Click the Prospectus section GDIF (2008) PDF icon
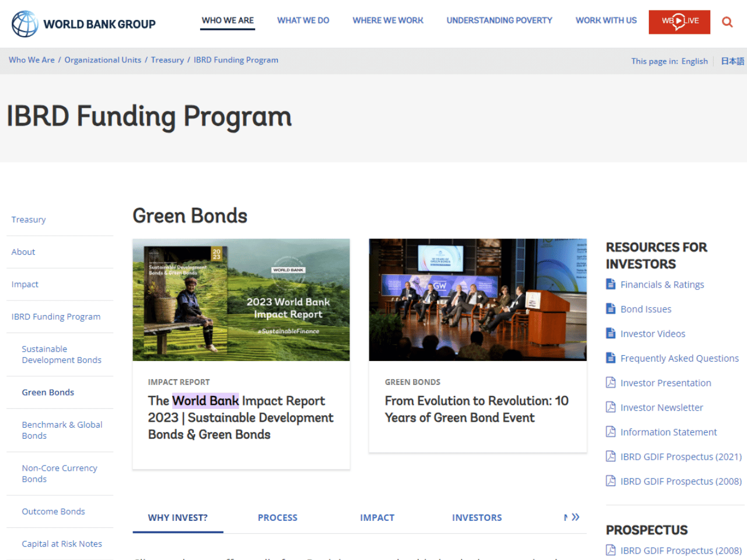This screenshot has height=560, width=747. [x=610, y=549]
